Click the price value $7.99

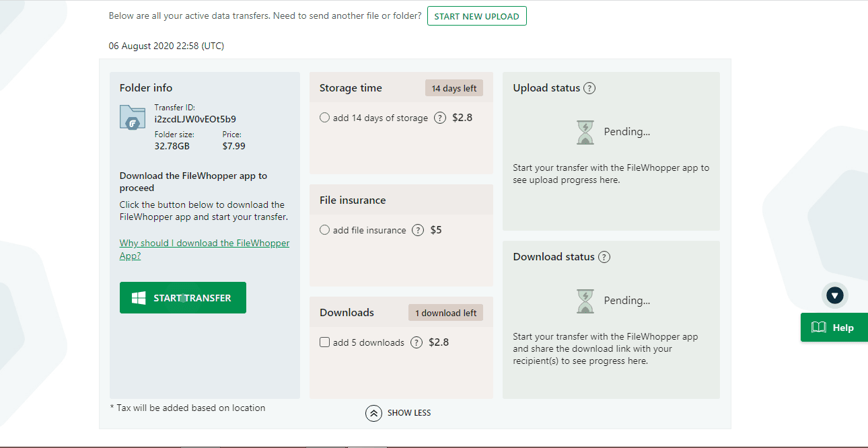(233, 145)
